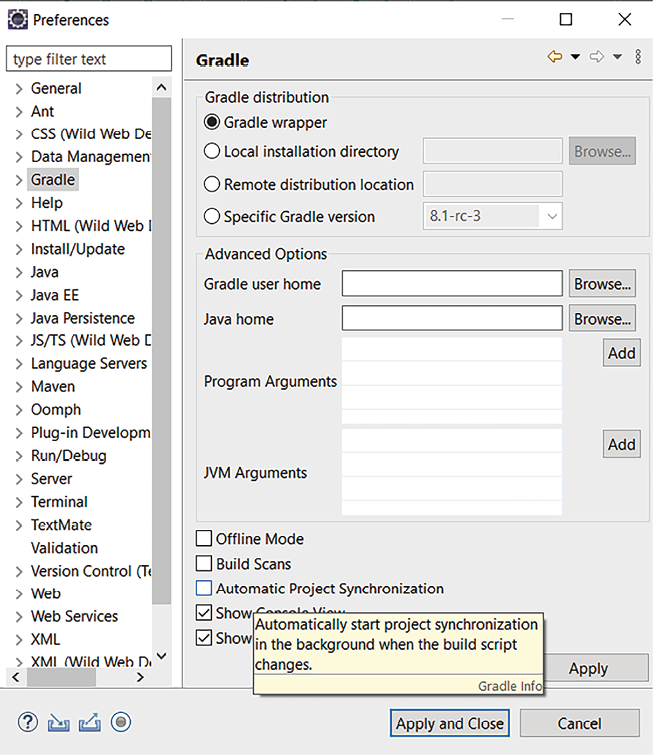Enable the Build Scans checkbox

[204, 564]
